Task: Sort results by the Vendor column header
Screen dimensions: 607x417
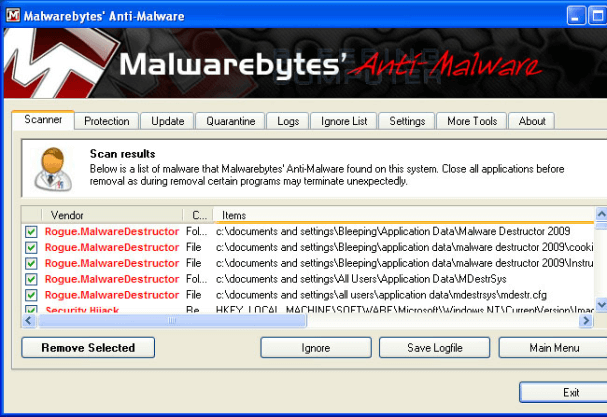Action: click(x=112, y=215)
